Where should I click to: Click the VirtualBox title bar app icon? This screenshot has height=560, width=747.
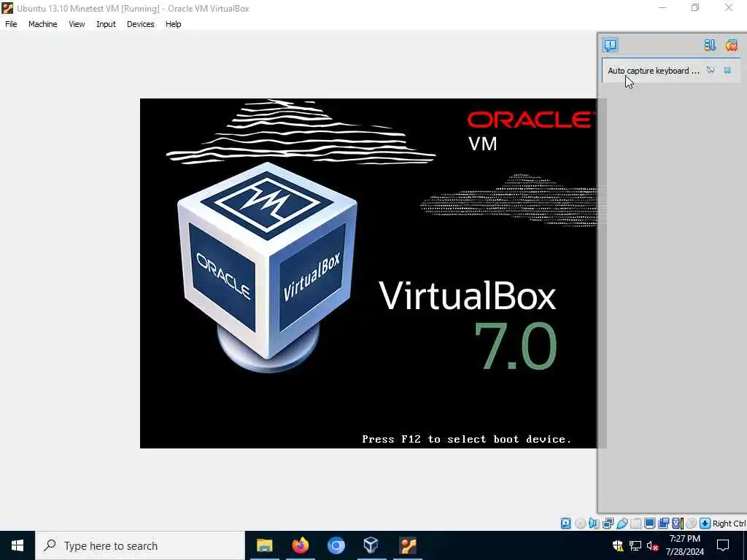click(x=7, y=8)
